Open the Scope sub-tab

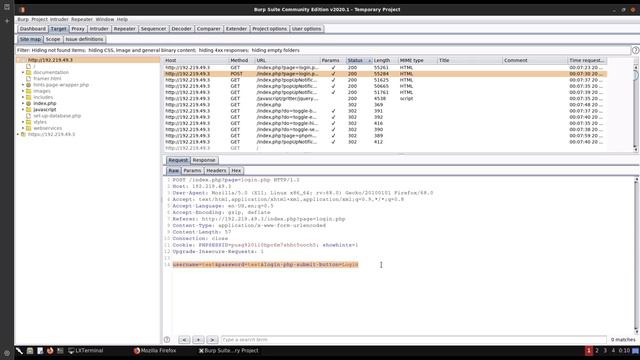[53, 39]
